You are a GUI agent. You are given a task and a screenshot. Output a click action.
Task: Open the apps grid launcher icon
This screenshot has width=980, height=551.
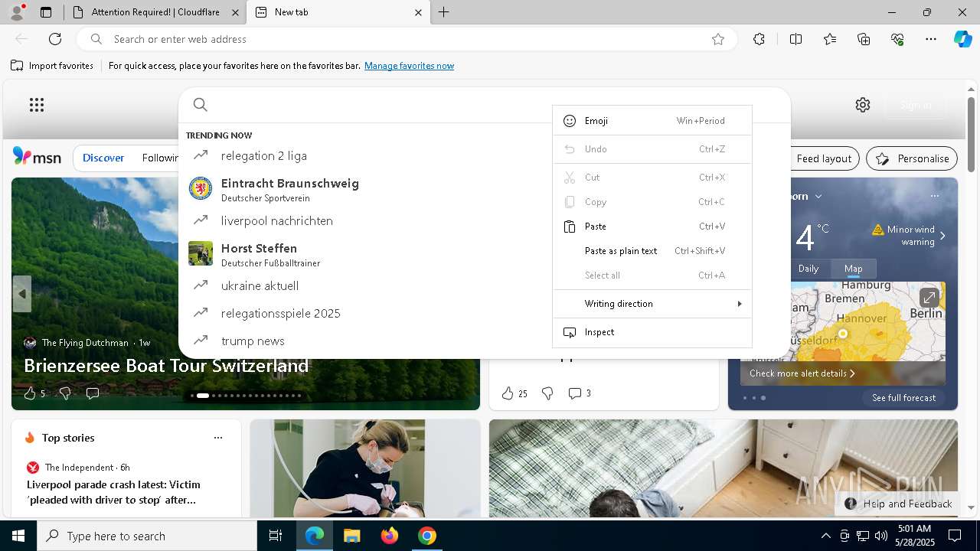[37, 105]
